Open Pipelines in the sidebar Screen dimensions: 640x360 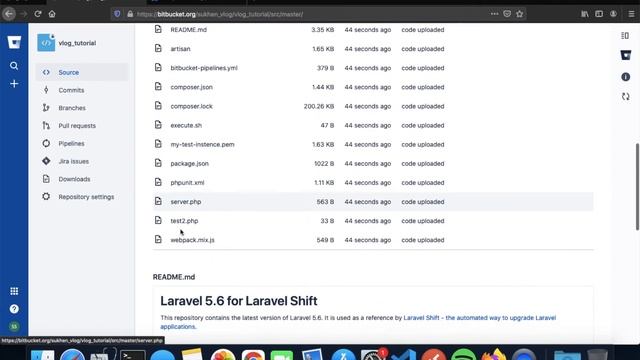point(71,144)
